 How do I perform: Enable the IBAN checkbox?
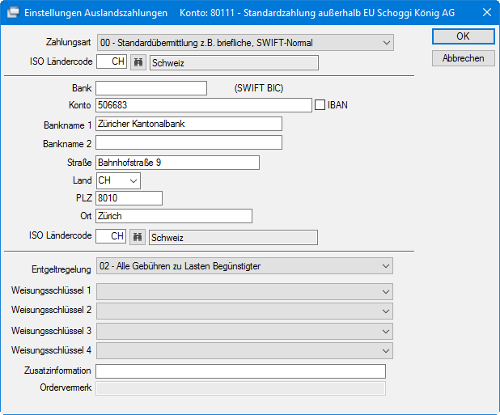320,105
